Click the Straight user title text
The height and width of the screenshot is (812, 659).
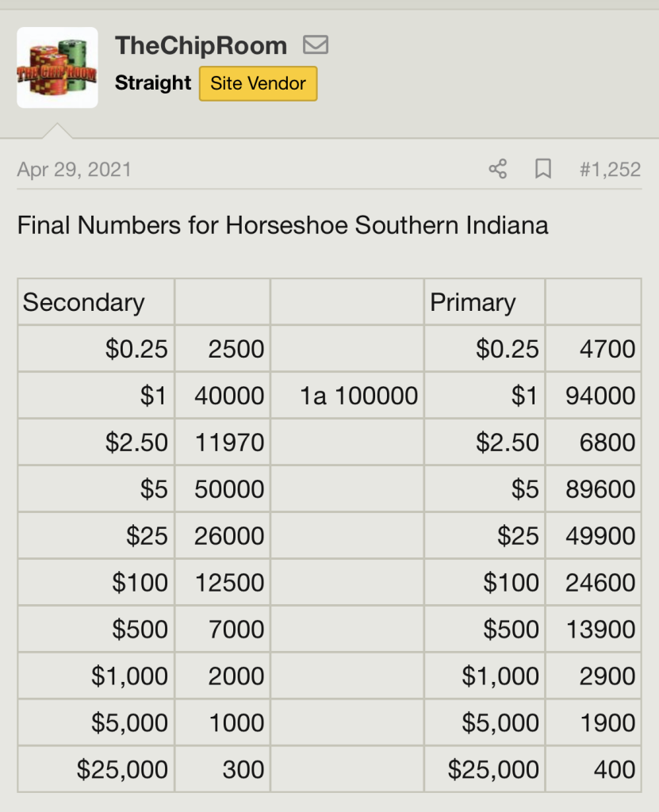(x=153, y=83)
